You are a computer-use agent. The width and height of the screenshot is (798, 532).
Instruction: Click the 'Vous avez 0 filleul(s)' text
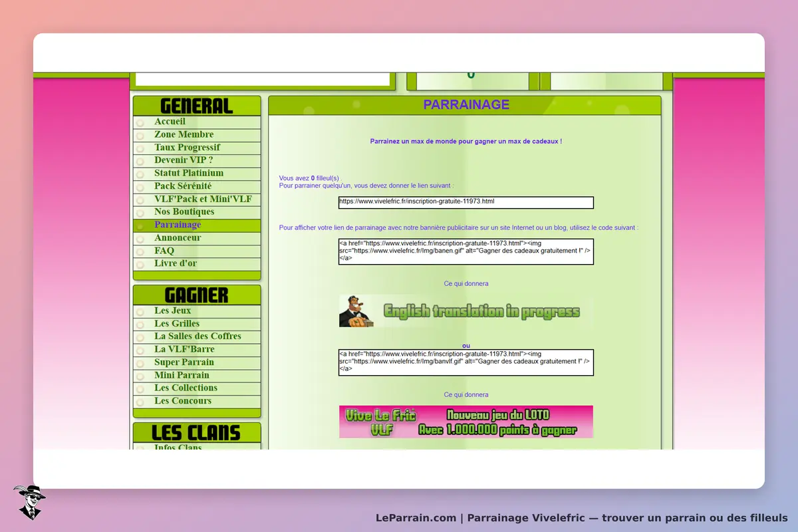tap(309, 178)
